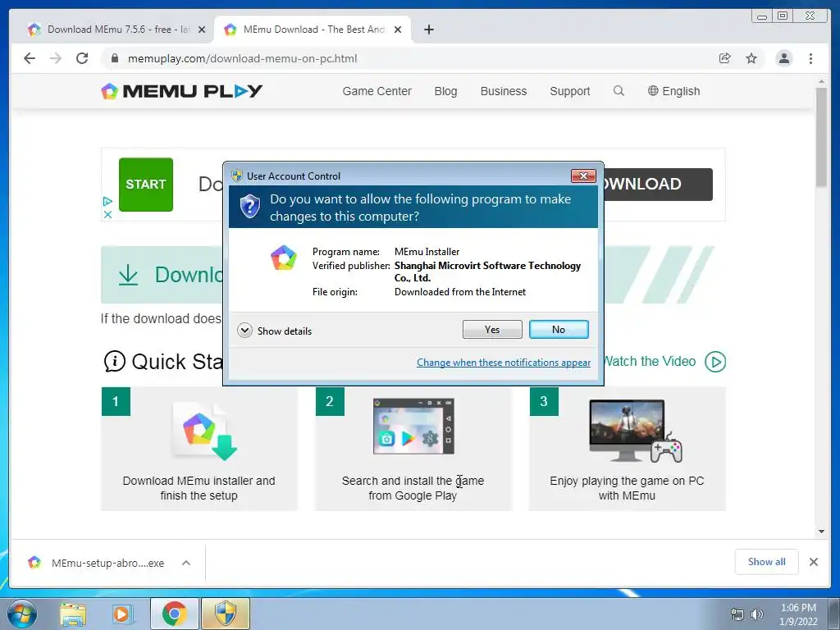Open Support menu item

click(x=570, y=91)
